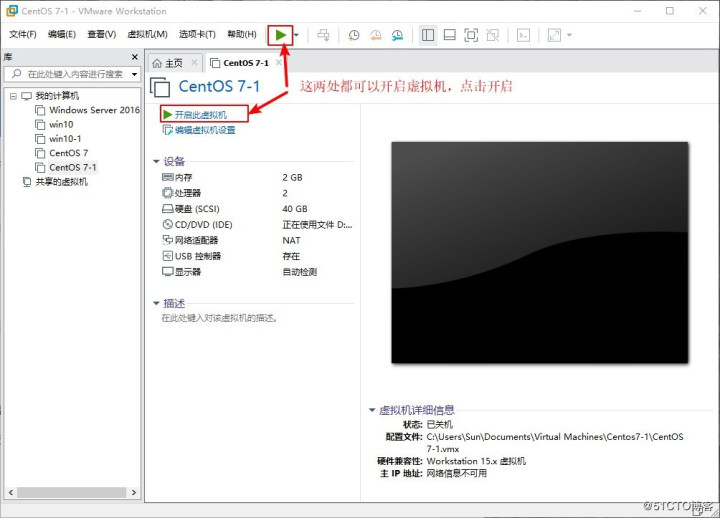Screen dimensions: 720x518
Task: Click the stretch guest display icon
Action: pyautogui.click(x=554, y=35)
